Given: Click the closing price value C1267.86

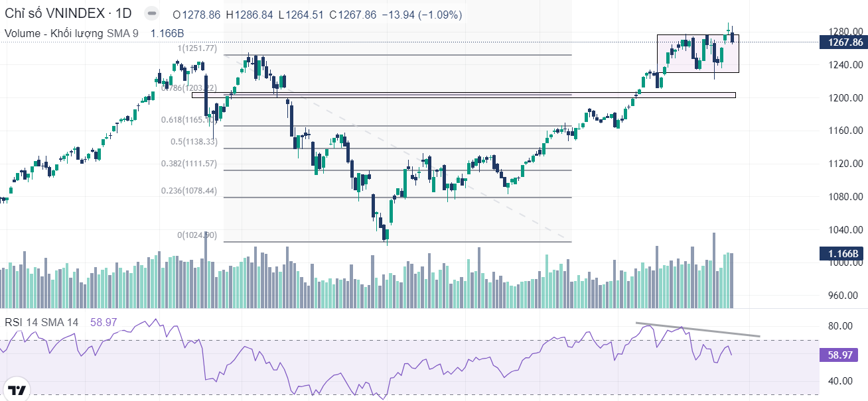Looking at the screenshot, I should pos(356,15).
